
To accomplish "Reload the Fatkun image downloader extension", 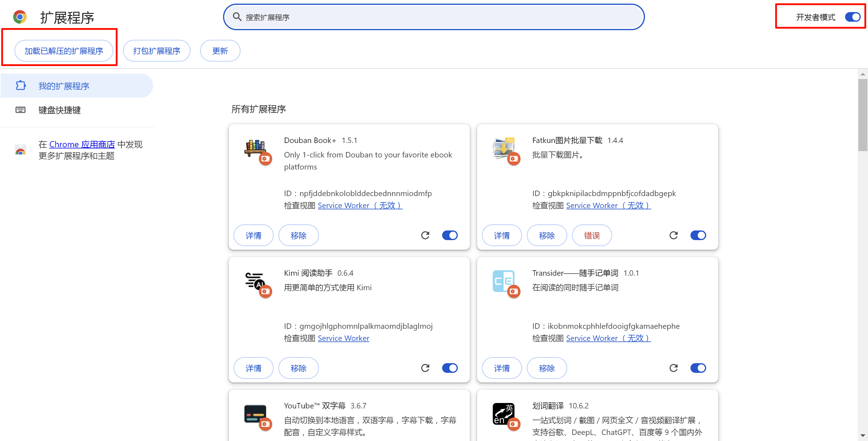I will [x=673, y=235].
